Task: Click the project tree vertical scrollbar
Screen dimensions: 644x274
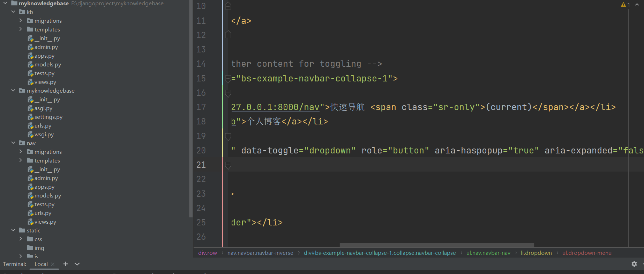Action: coord(191,108)
